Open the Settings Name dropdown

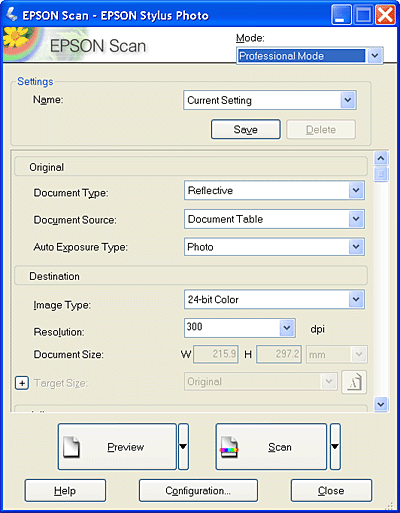click(270, 100)
